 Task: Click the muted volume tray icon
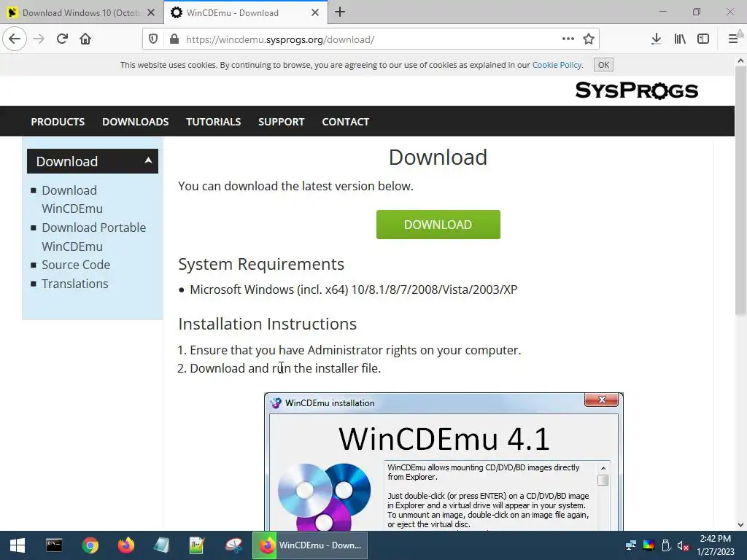click(x=683, y=545)
